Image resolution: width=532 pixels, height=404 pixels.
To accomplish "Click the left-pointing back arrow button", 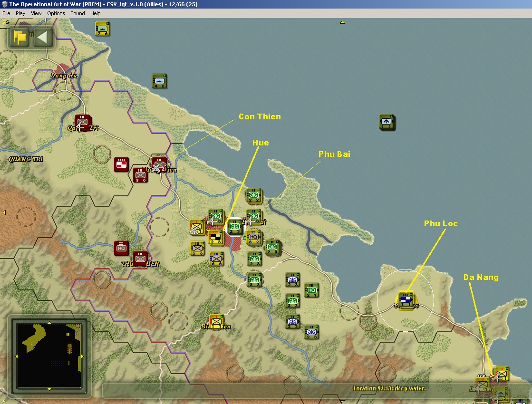I will point(43,37).
